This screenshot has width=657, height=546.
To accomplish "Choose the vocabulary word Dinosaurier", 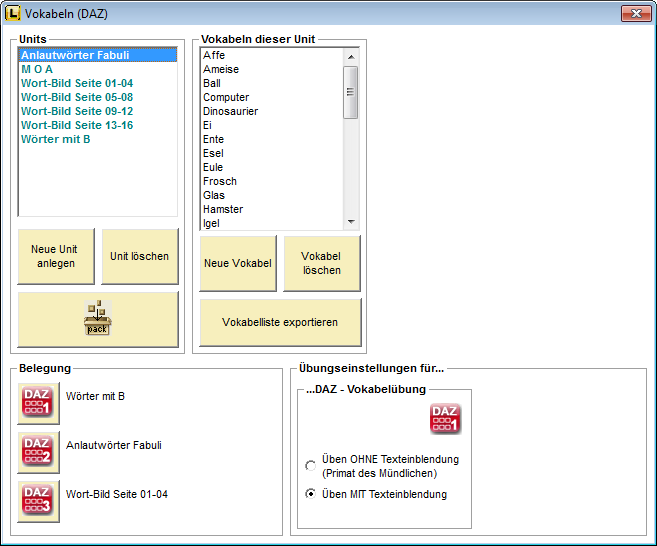I will click(x=230, y=111).
